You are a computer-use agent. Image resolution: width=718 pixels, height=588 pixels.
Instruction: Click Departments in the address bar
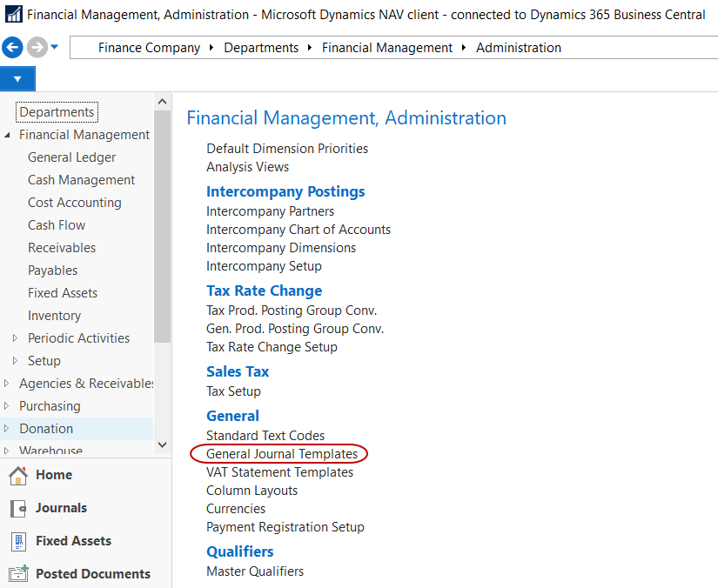click(x=260, y=48)
